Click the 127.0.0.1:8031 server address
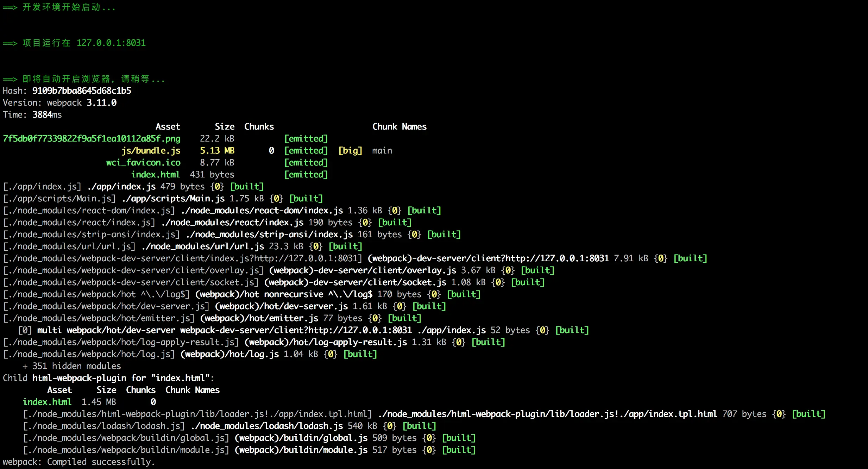The image size is (868, 469). (111, 43)
